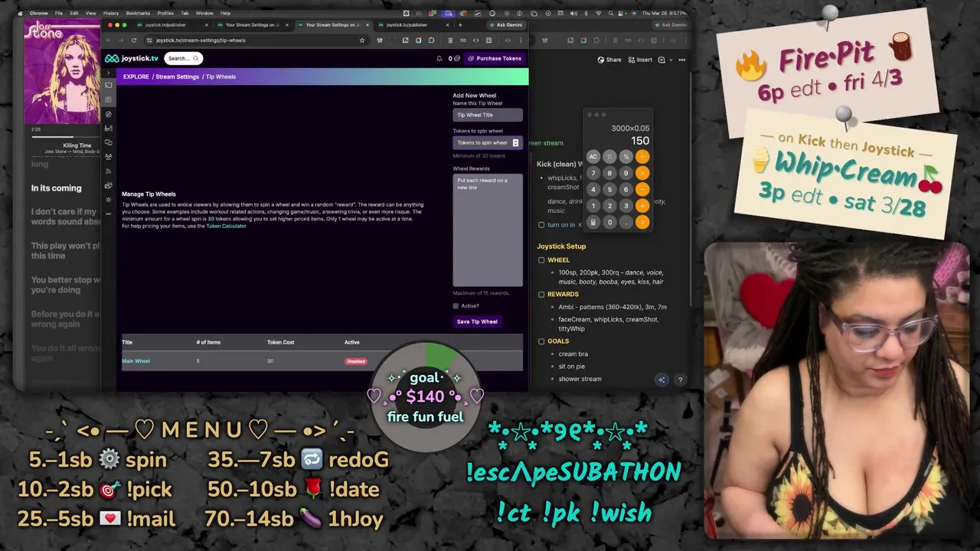Viewport: 980px width, 551px height.
Task: Switch to second Your Stream Settings tab
Action: coord(333,24)
